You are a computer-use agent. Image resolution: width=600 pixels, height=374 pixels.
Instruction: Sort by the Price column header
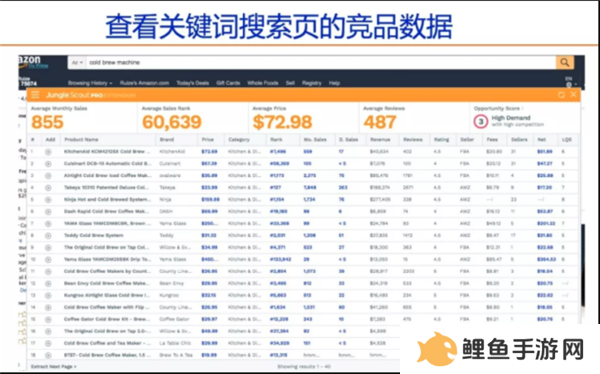click(207, 140)
